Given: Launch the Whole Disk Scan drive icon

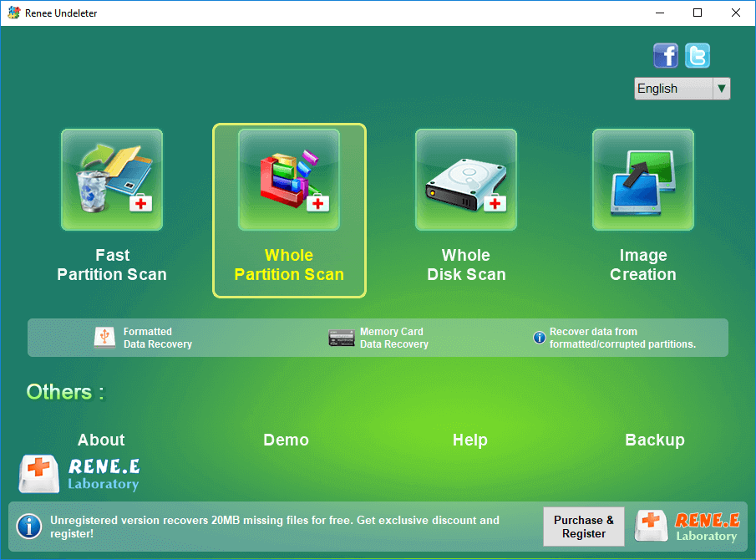Looking at the screenshot, I should 466,180.
